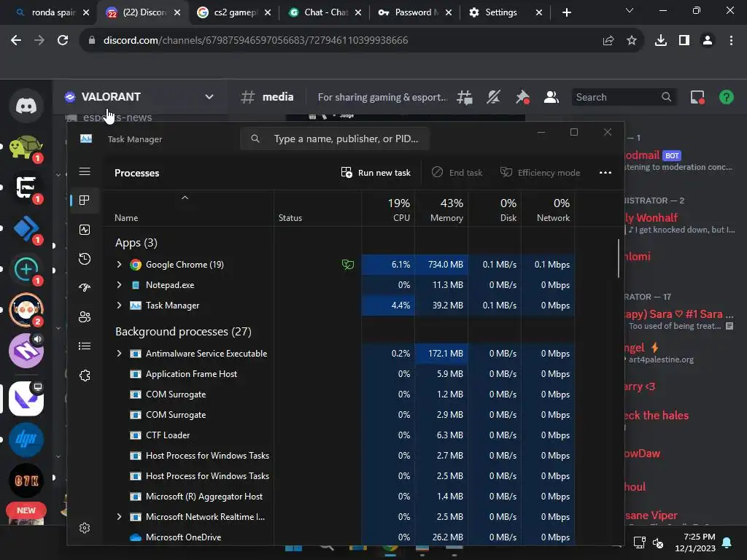Sort processes by Status column
Viewport: 747px width, 560px height.
click(x=317, y=209)
